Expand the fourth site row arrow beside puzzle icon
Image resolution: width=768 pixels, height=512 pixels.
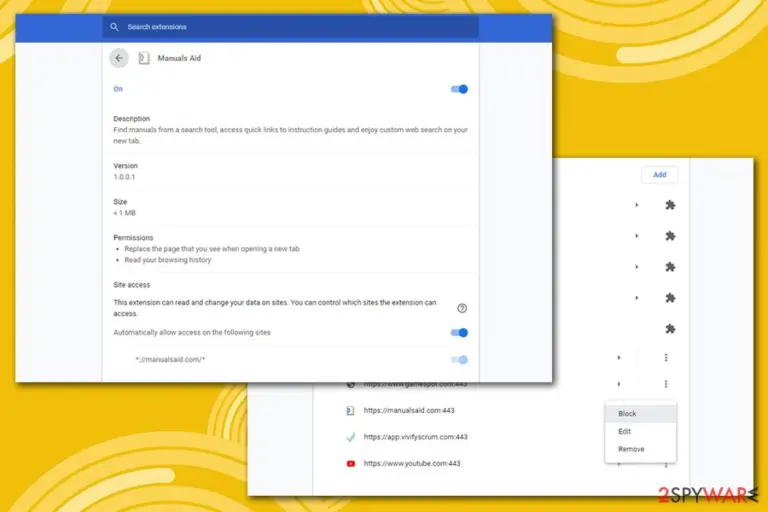(636, 298)
